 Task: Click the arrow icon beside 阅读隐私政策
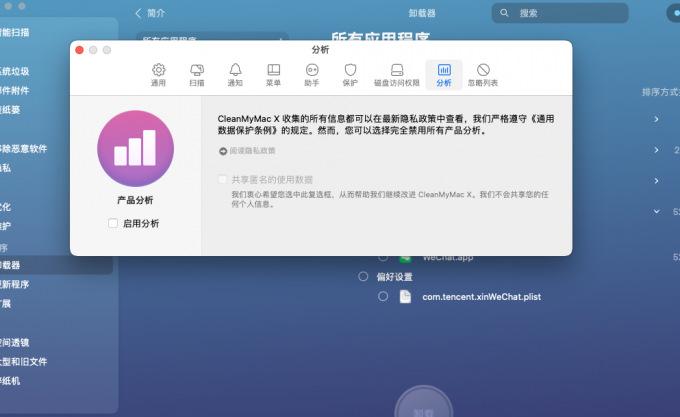click(223, 151)
